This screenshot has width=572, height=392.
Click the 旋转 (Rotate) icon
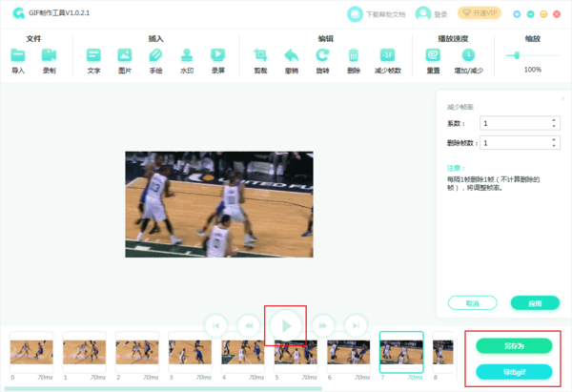[x=323, y=56]
